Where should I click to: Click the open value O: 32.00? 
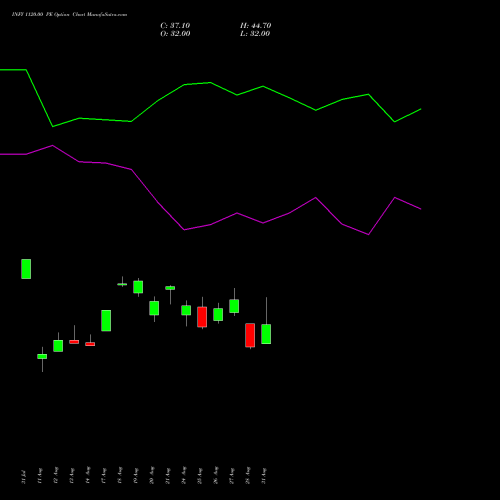[175, 34]
